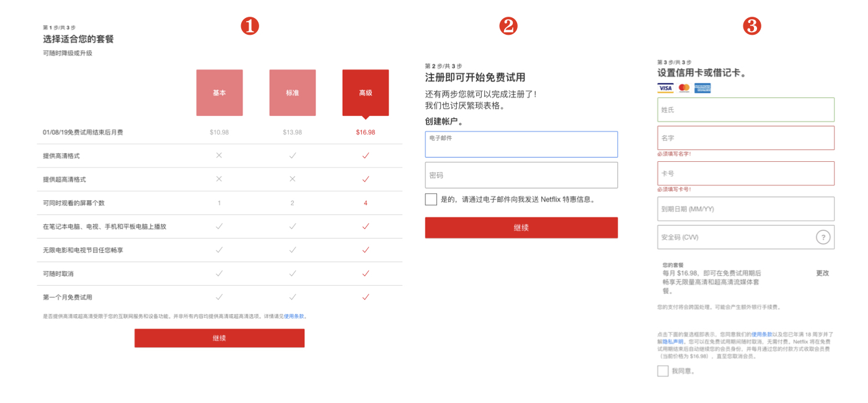This screenshot has width=868, height=403.
Task: Click the standard plan check in 可随时取消 row
Action: [x=293, y=273]
